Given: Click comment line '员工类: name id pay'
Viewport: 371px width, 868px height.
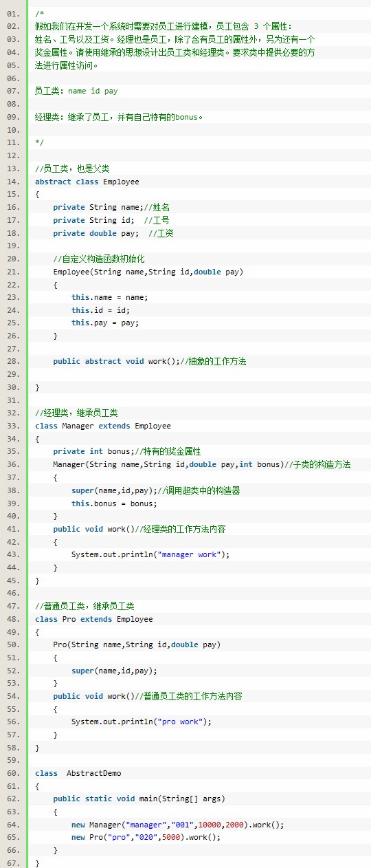Looking at the screenshot, I should [x=76, y=91].
